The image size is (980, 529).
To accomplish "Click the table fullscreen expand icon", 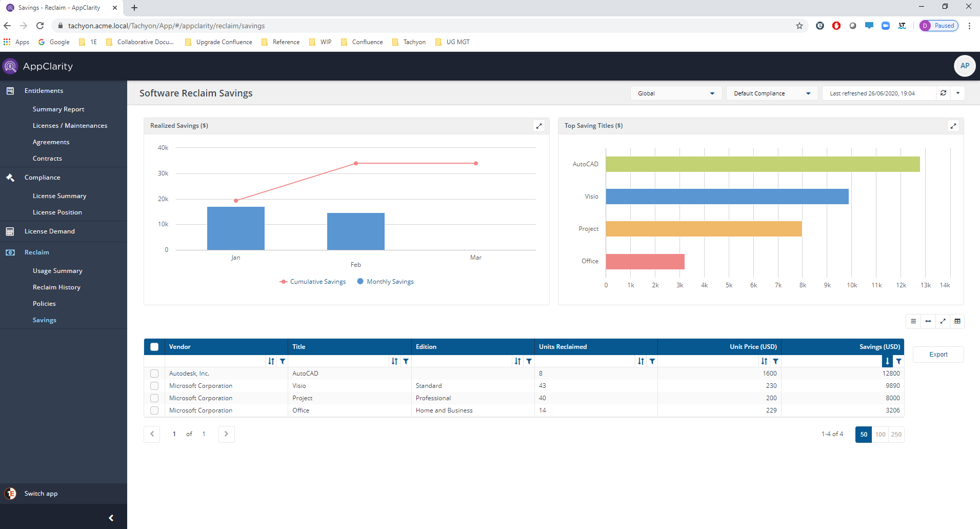I will (x=943, y=321).
